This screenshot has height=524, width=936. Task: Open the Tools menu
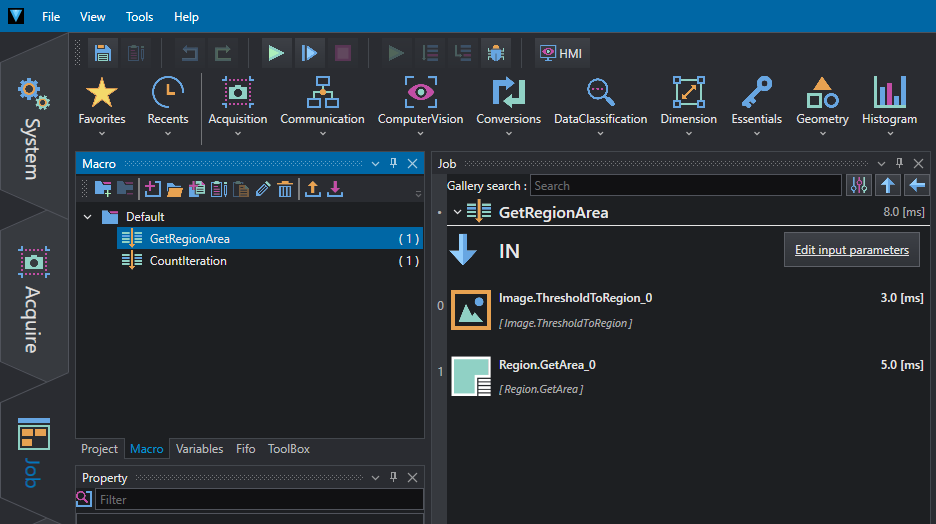(x=139, y=17)
